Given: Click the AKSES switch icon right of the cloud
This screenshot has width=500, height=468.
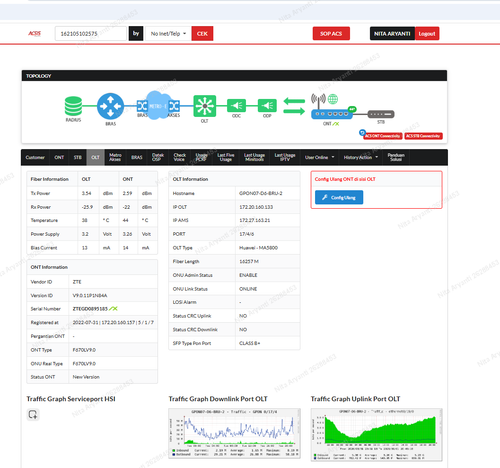Looking at the screenshot, I should (x=174, y=106).
